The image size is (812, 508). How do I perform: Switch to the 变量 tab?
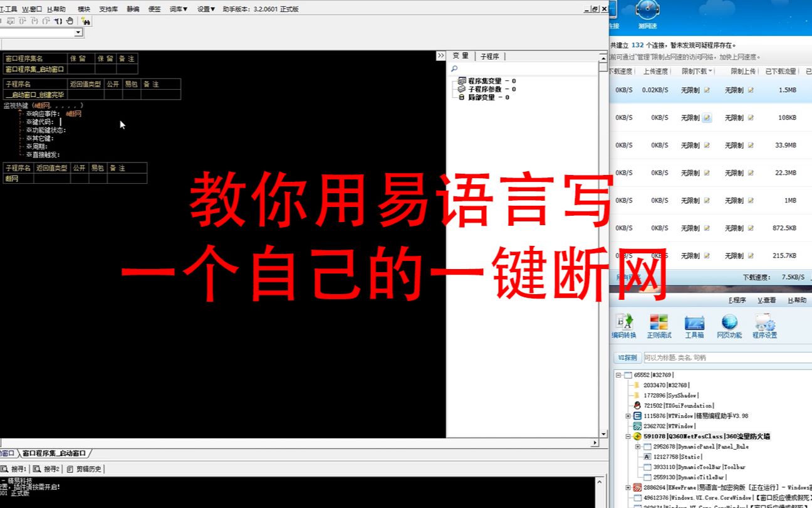(461, 56)
